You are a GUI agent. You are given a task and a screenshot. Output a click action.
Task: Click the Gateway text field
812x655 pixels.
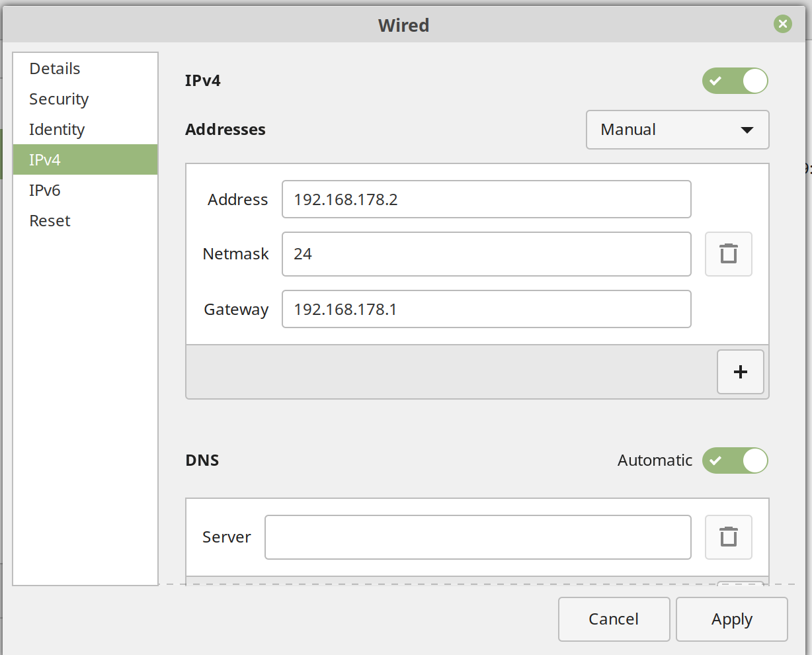pyautogui.click(x=486, y=309)
